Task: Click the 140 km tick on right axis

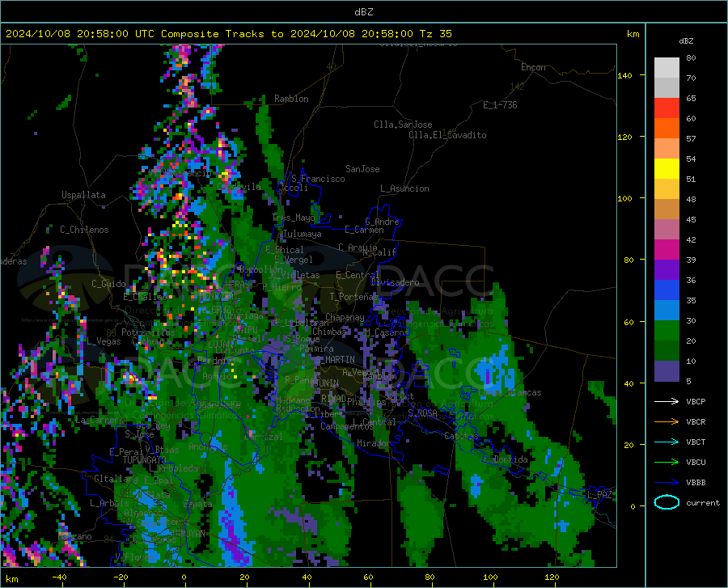Action: pos(625,75)
